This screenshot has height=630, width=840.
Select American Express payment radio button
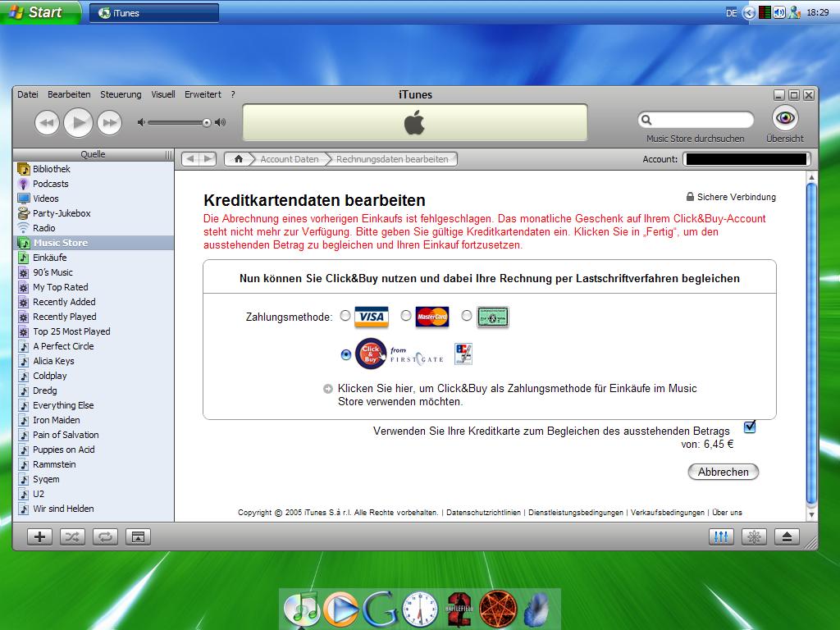tap(467, 316)
